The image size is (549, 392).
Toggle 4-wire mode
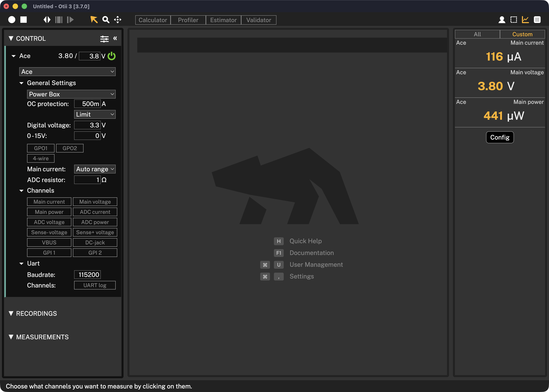pyautogui.click(x=41, y=158)
